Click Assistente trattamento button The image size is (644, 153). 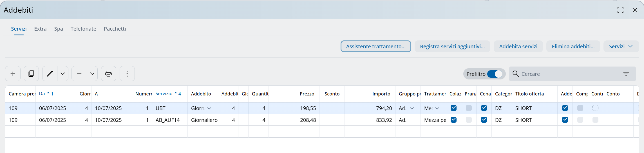pyautogui.click(x=376, y=47)
